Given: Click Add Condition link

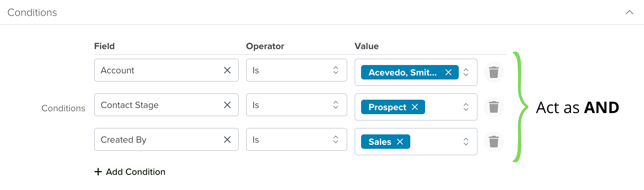Looking at the screenshot, I should pyautogui.click(x=130, y=172).
